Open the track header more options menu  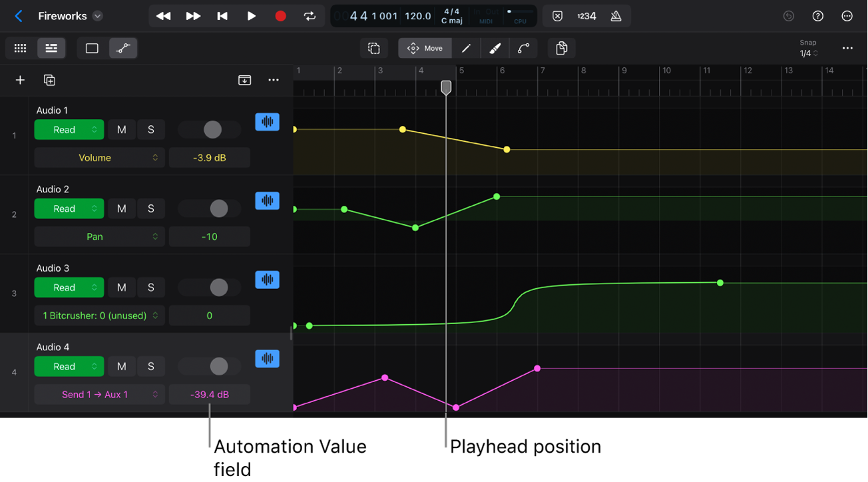273,80
